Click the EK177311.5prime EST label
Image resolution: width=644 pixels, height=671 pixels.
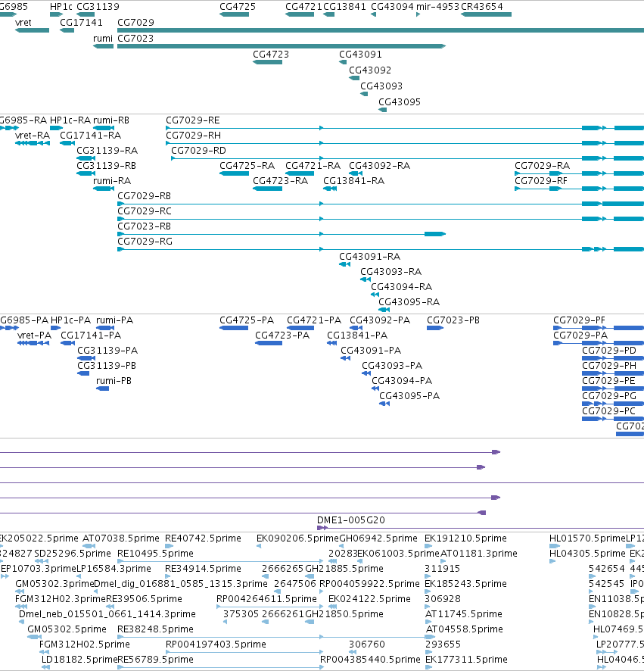(466, 660)
